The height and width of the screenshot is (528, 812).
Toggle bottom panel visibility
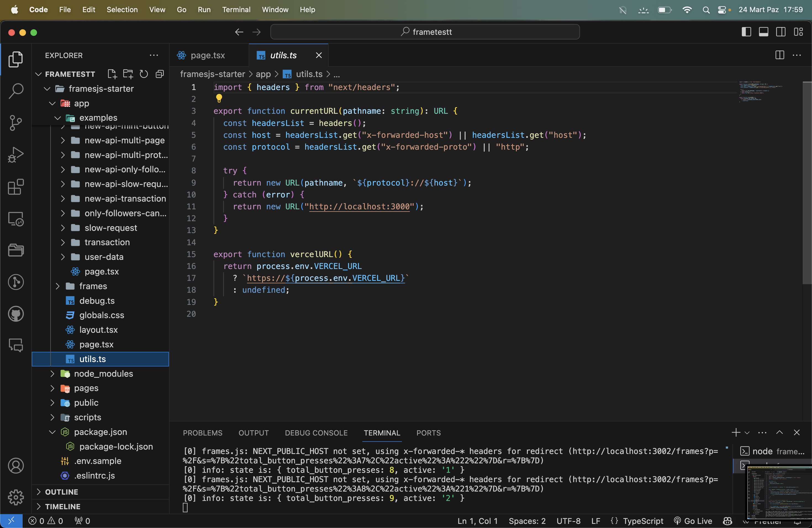[764, 32]
